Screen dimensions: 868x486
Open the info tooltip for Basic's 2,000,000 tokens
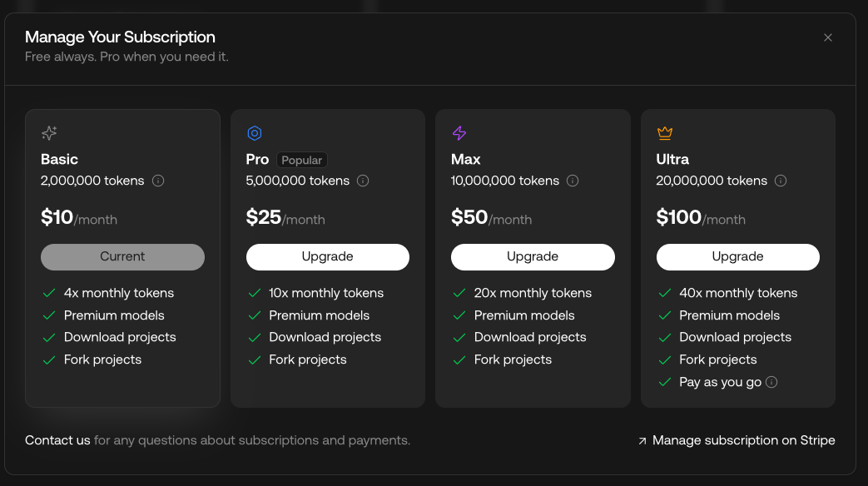(x=158, y=181)
